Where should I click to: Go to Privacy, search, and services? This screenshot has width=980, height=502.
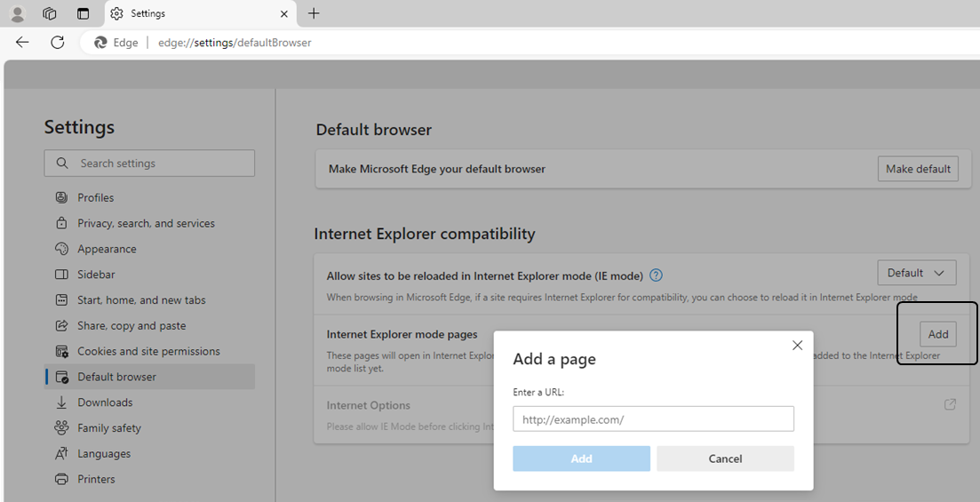tap(146, 223)
